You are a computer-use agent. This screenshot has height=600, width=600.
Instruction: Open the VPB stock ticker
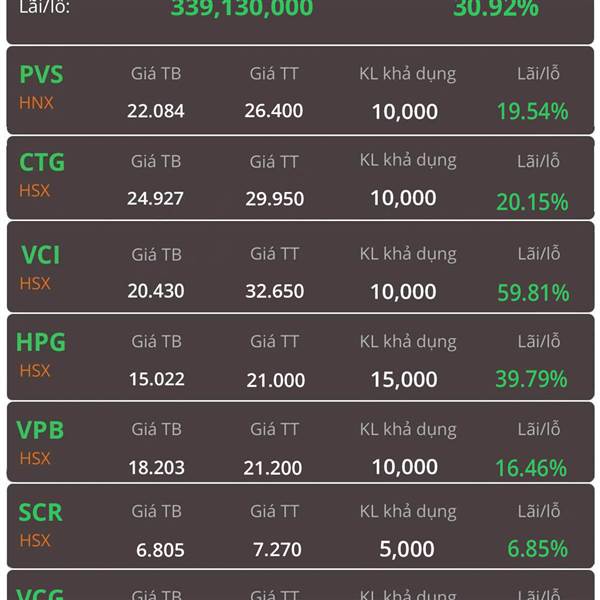pyautogui.click(x=40, y=430)
